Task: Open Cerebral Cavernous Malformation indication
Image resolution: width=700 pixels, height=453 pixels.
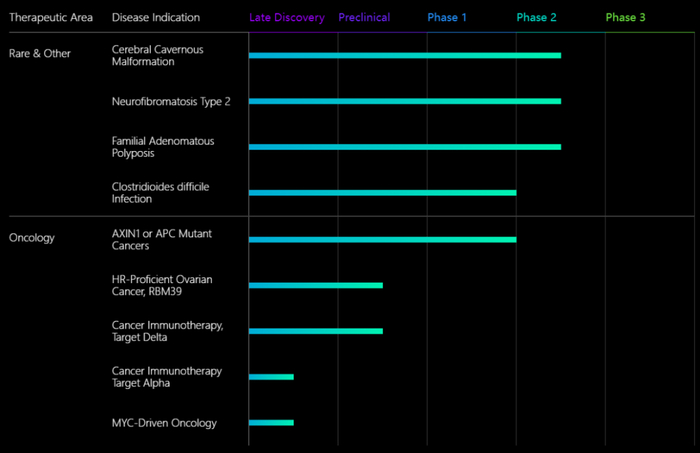Action: [157, 56]
